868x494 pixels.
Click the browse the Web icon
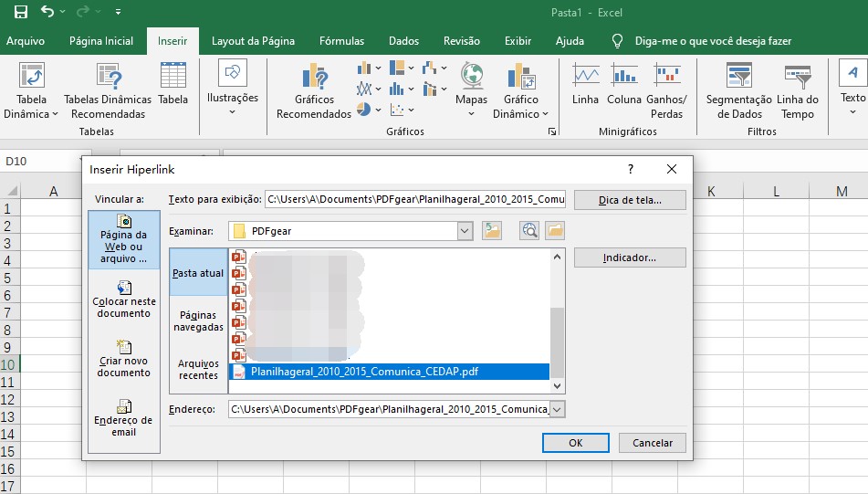pos(529,230)
